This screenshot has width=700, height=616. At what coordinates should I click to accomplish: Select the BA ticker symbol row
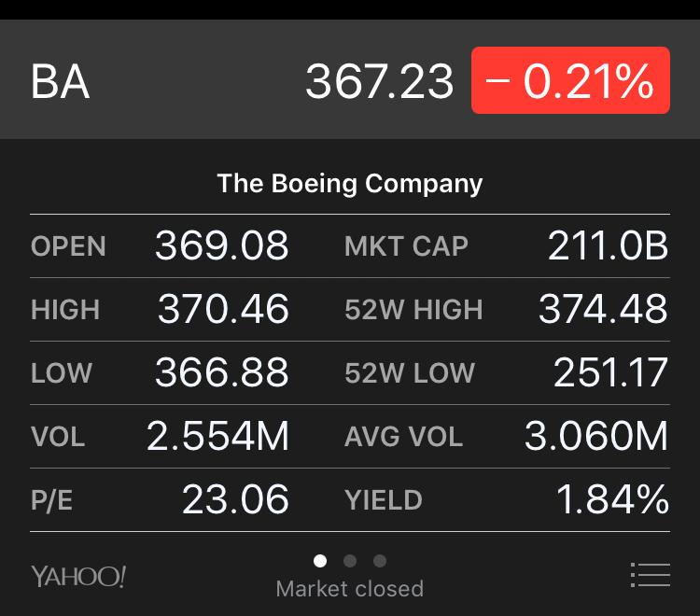point(350,79)
